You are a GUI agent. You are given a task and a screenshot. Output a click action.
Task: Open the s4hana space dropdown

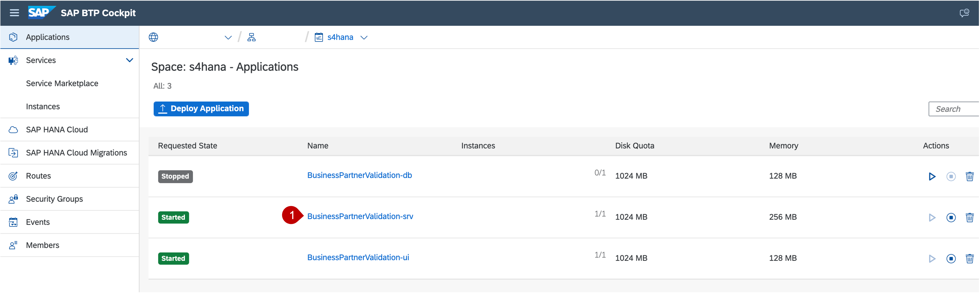(364, 37)
